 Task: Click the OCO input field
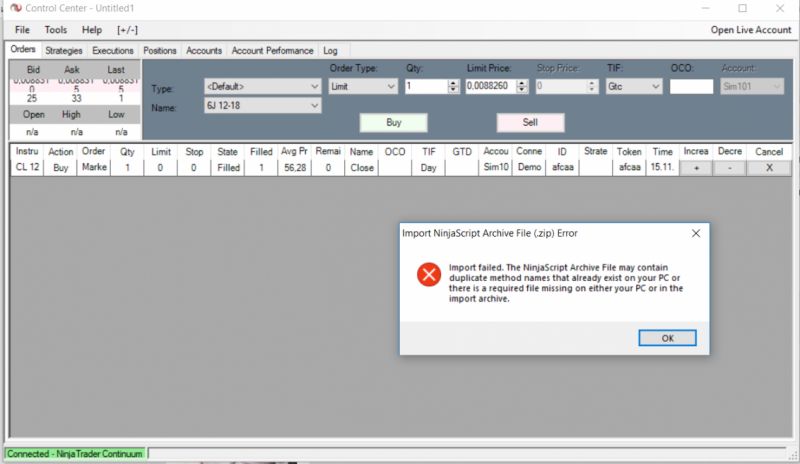(x=691, y=86)
